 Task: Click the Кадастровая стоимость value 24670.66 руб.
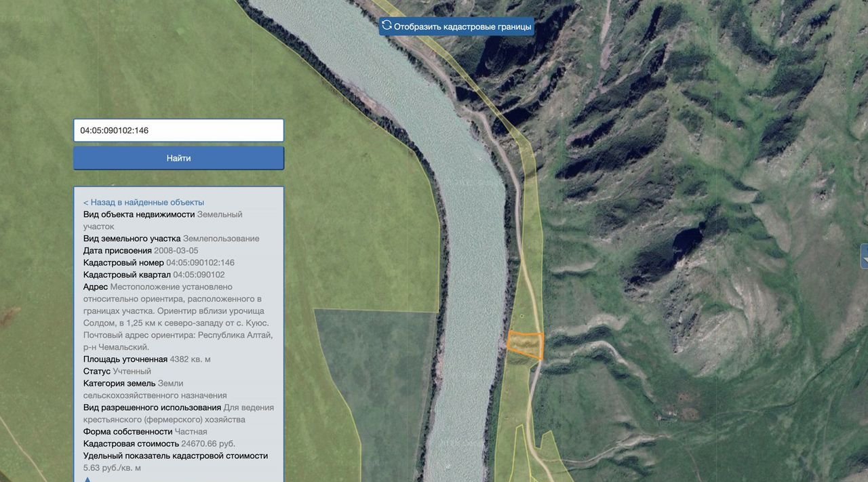tap(208, 443)
